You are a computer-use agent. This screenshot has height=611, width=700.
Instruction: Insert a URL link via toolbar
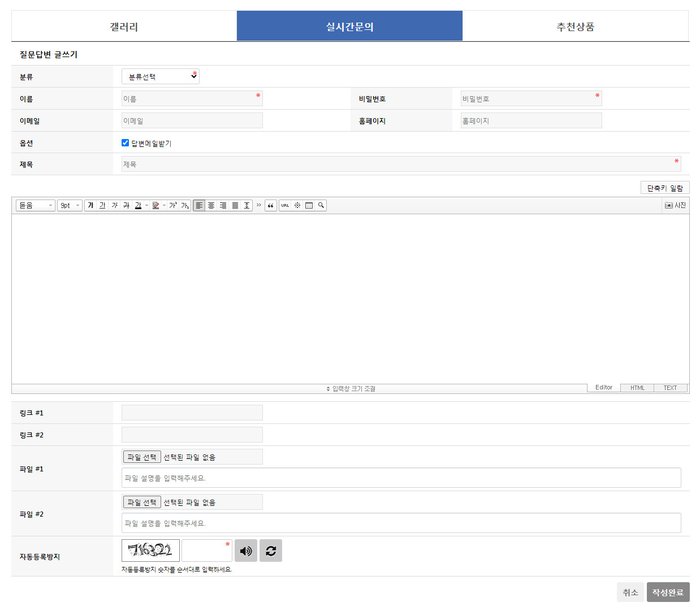click(x=285, y=206)
